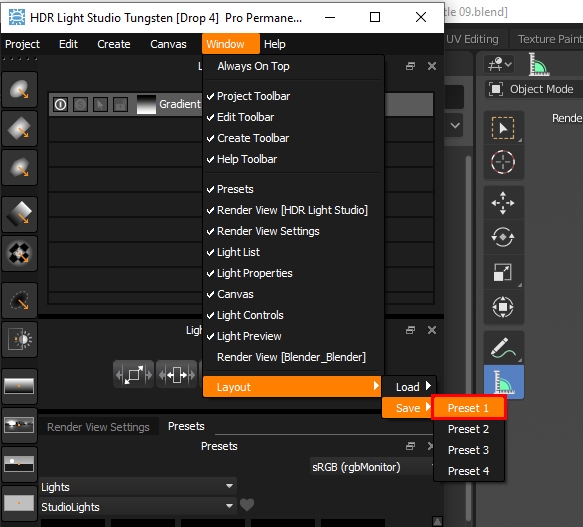Add a Sky Background from the toolbar

[19, 465]
